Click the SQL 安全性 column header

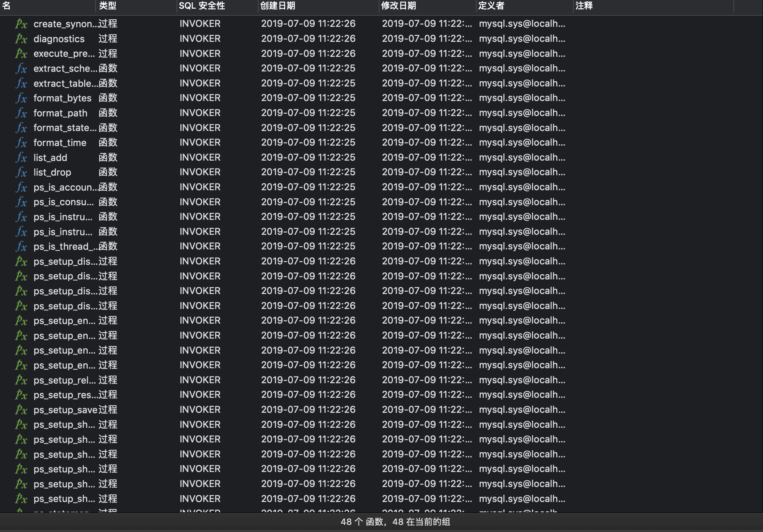pos(201,6)
